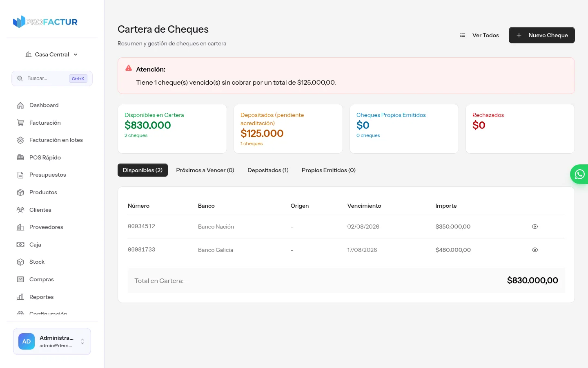This screenshot has height=368, width=588.
Task: Click the Origen column header
Action: point(300,206)
